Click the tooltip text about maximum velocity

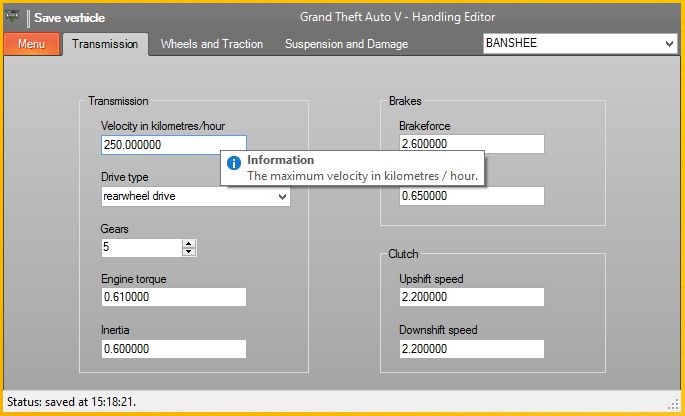(363, 176)
